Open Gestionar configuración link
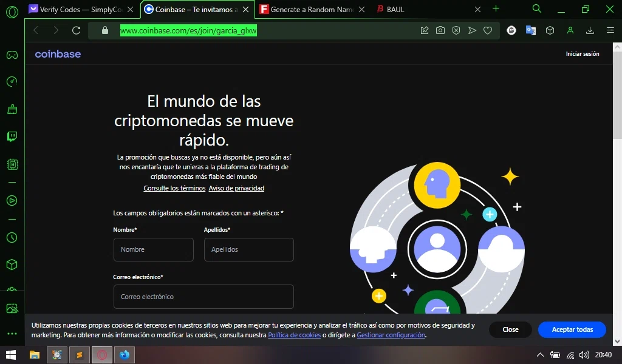 tap(391, 335)
